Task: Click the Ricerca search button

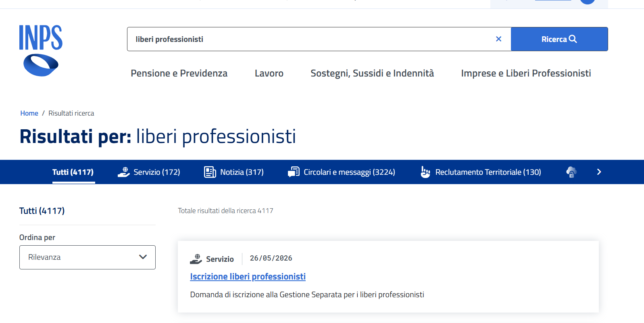Action: pyautogui.click(x=559, y=39)
